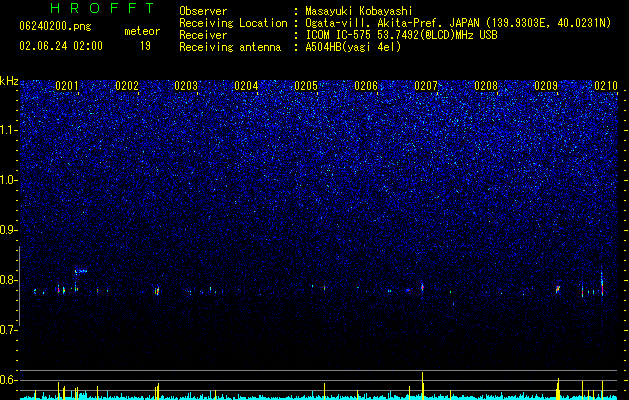This screenshot has width=629, height=400.
Task: Select the filename 06240200.png
Action: (55, 27)
